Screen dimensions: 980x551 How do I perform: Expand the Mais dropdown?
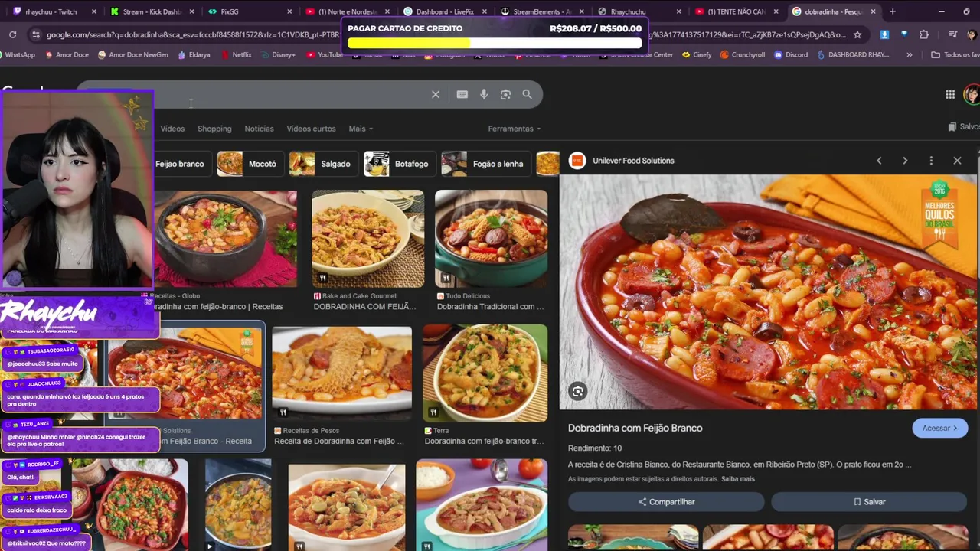click(x=361, y=129)
